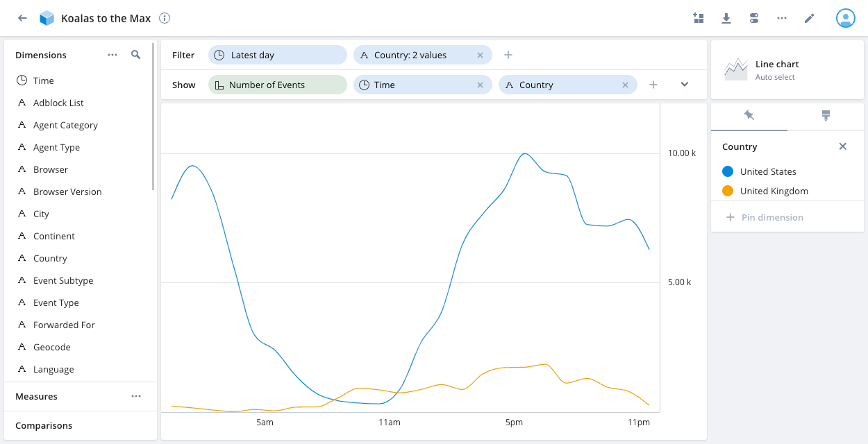868x444 pixels.
Task: Remove the Country filter pill
Action: 480,55
